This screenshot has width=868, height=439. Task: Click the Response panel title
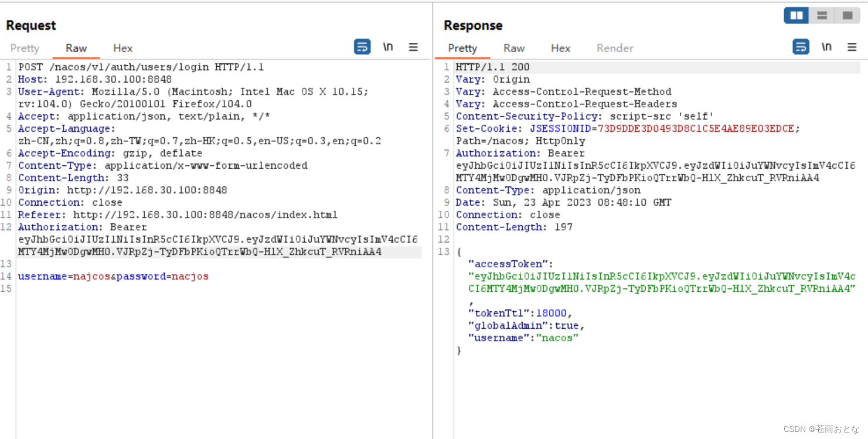[473, 25]
